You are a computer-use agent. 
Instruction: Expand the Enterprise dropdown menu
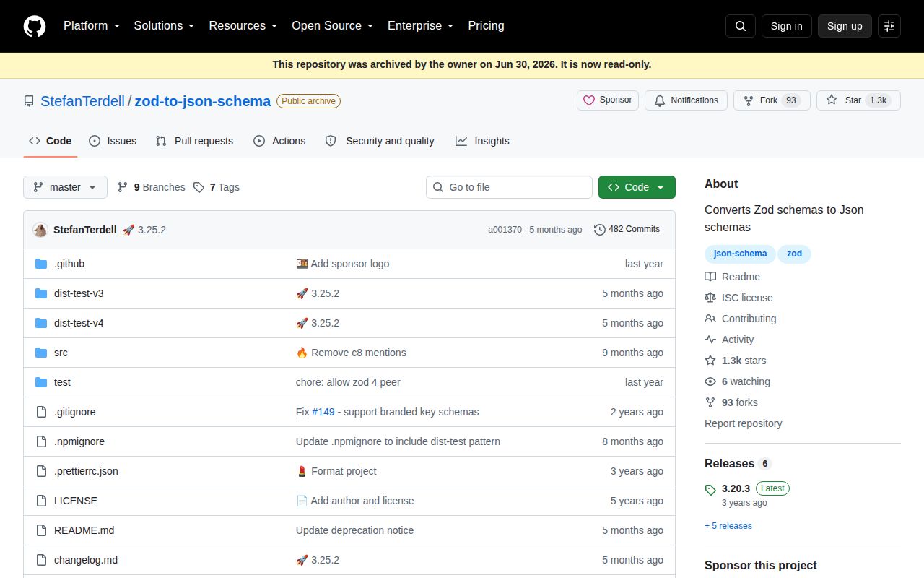(421, 26)
